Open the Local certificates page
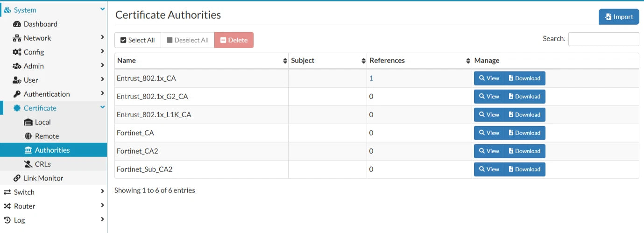644x233 pixels. tap(53, 122)
